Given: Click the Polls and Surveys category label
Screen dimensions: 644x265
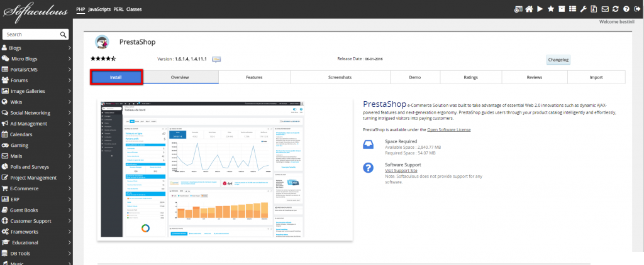Looking at the screenshot, I should [x=30, y=167].
